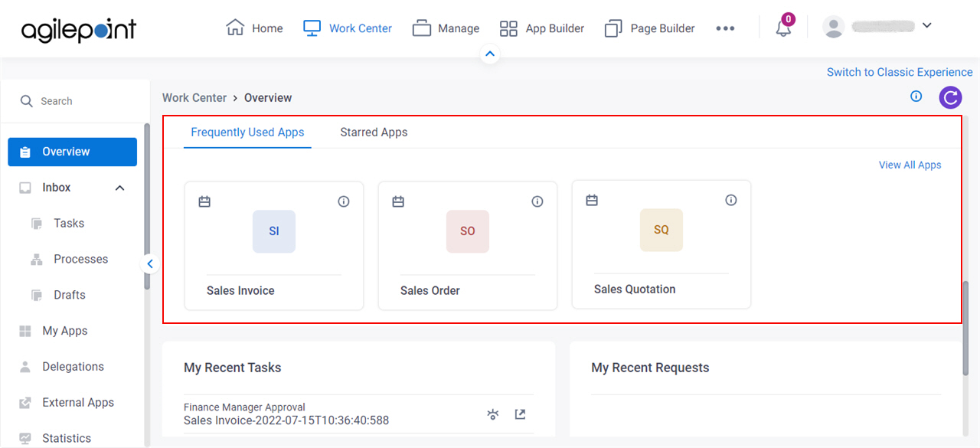Show info for Sales Order app
The width and height of the screenshot is (980, 448).
click(537, 201)
